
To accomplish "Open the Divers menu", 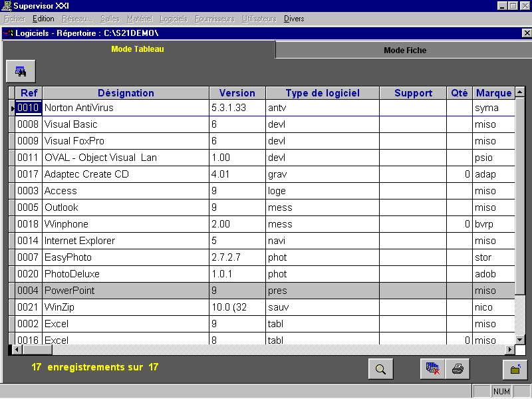I will click(x=294, y=19).
